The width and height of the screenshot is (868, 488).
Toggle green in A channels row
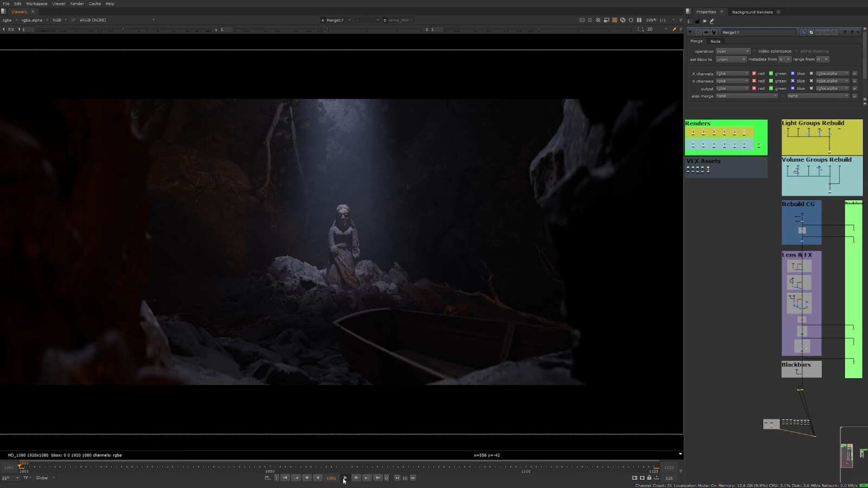tap(771, 74)
